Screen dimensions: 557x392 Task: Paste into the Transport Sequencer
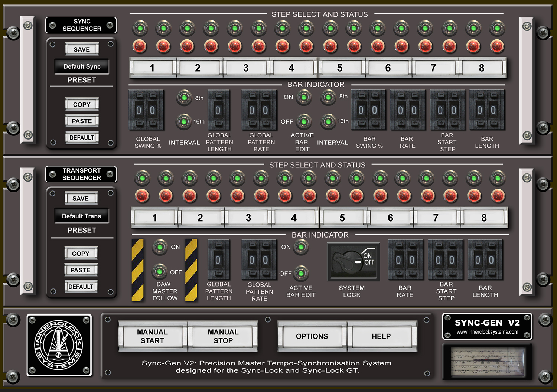pyautogui.click(x=81, y=270)
